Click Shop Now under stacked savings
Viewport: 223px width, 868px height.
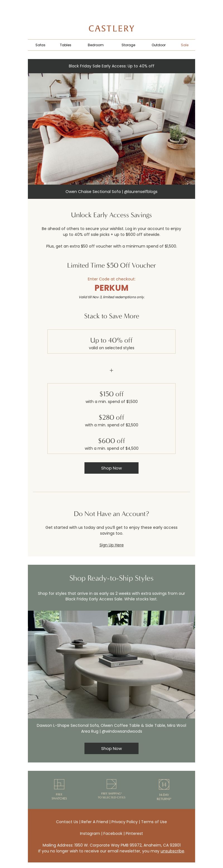[x=111, y=468]
